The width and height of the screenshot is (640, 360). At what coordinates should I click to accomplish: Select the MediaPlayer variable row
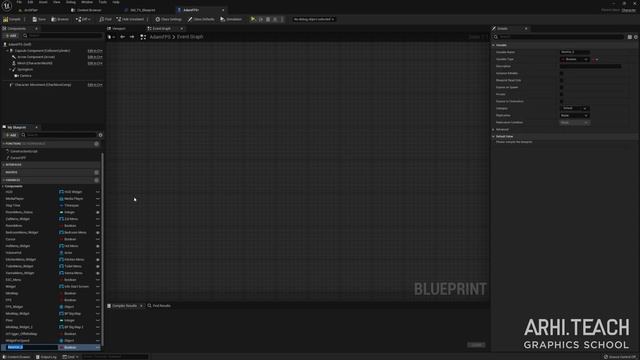point(51,199)
